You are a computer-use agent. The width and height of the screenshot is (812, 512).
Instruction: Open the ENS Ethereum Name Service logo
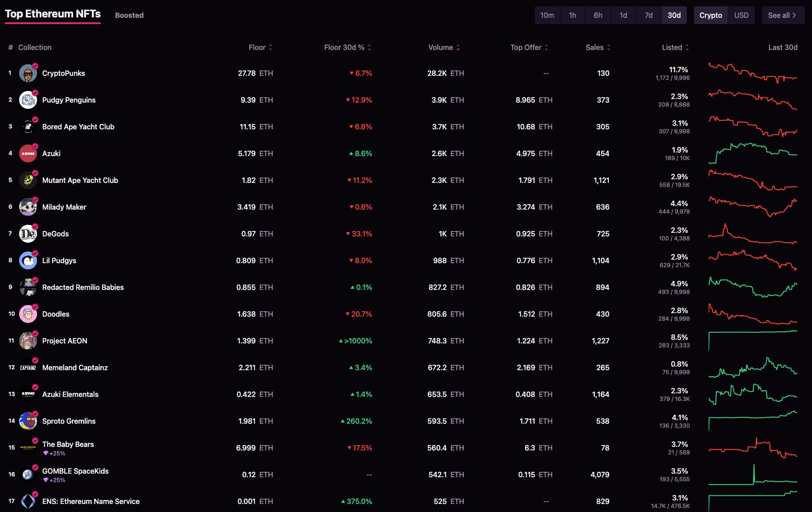(x=28, y=501)
